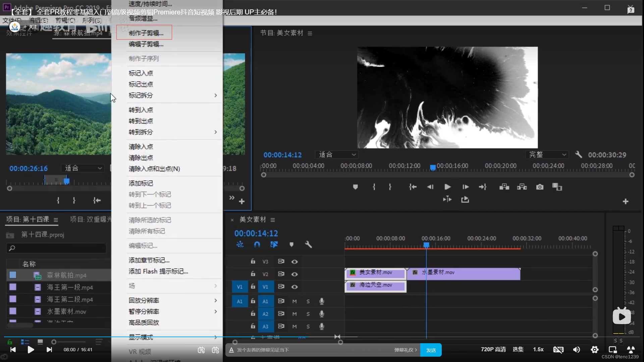Viewport: 644px width, 362px height.
Task: Choose 制作子剪辑 from the menu
Action: tap(146, 33)
